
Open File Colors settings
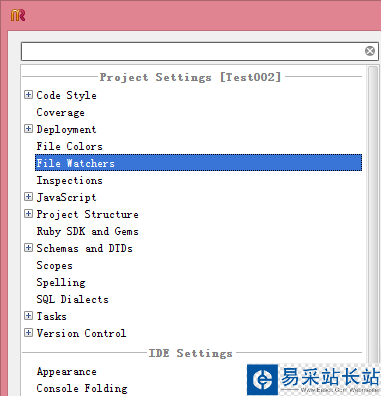[69, 146]
